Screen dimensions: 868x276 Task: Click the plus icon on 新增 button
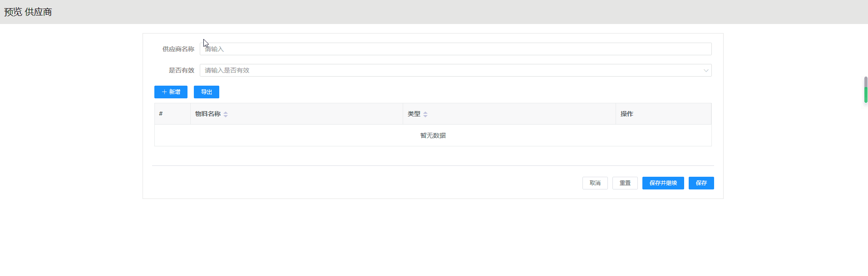pyautogui.click(x=164, y=92)
